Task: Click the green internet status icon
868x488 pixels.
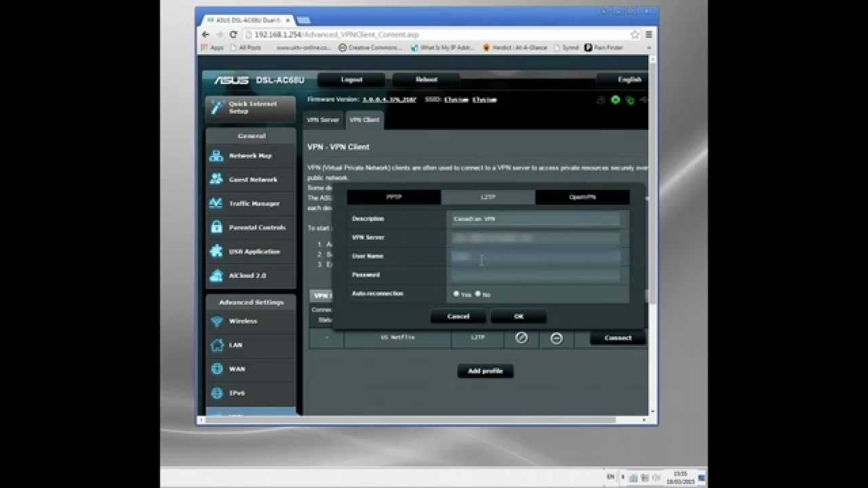Action: tap(616, 100)
